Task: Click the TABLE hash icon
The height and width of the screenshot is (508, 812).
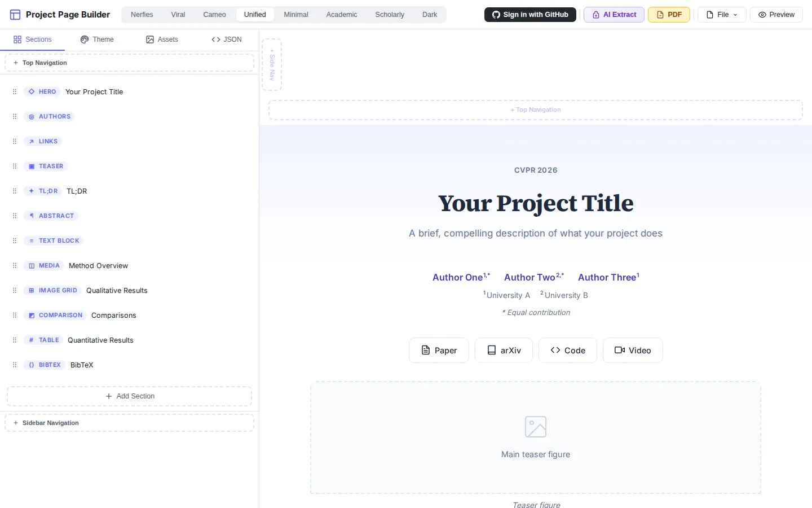Action: 32,340
